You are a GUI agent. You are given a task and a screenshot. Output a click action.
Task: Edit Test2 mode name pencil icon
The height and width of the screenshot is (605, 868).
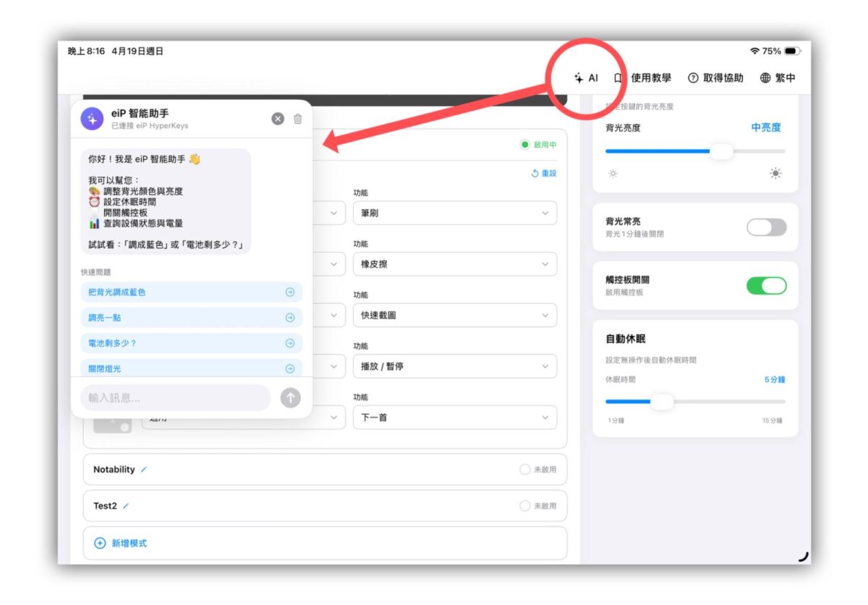pos(126,506)
